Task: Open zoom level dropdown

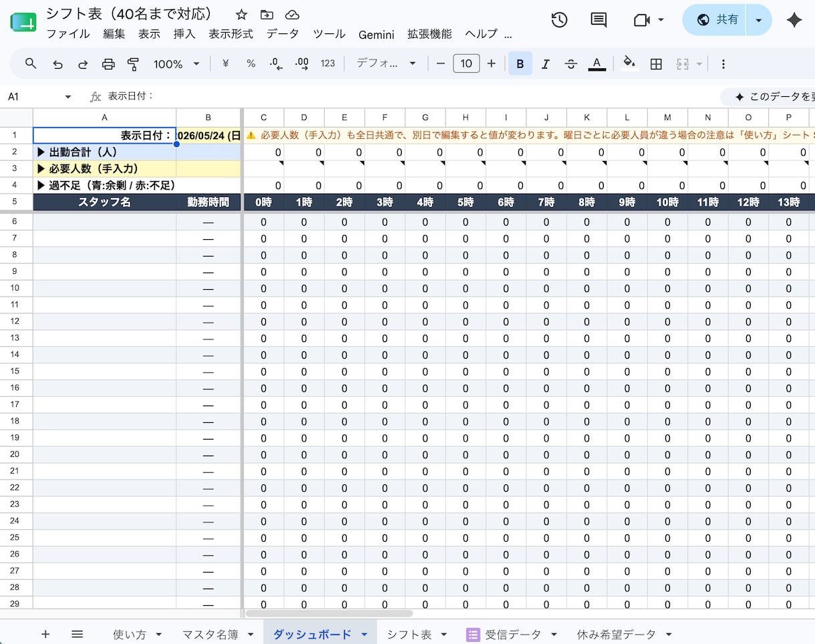Action: click(177, 63)
